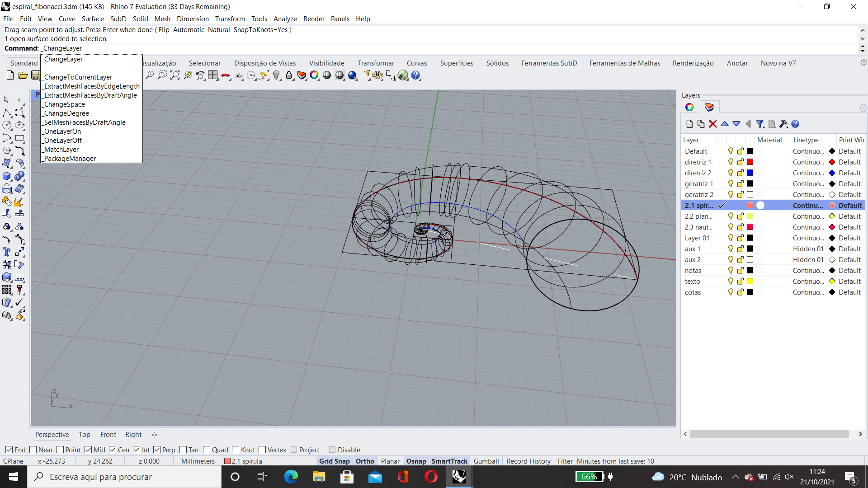
Task: Click the New file icon in Standard toolbar
Action: pos(10,75)
